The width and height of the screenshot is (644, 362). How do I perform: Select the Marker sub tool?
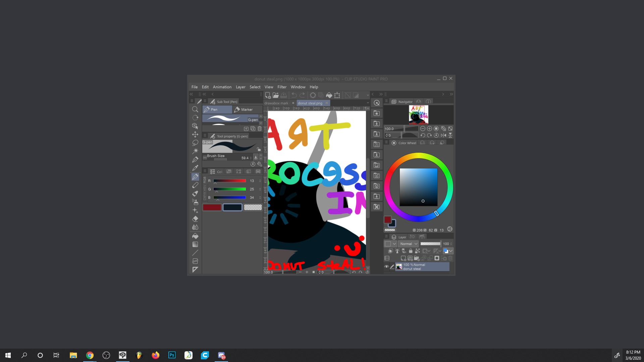[247, 109]
